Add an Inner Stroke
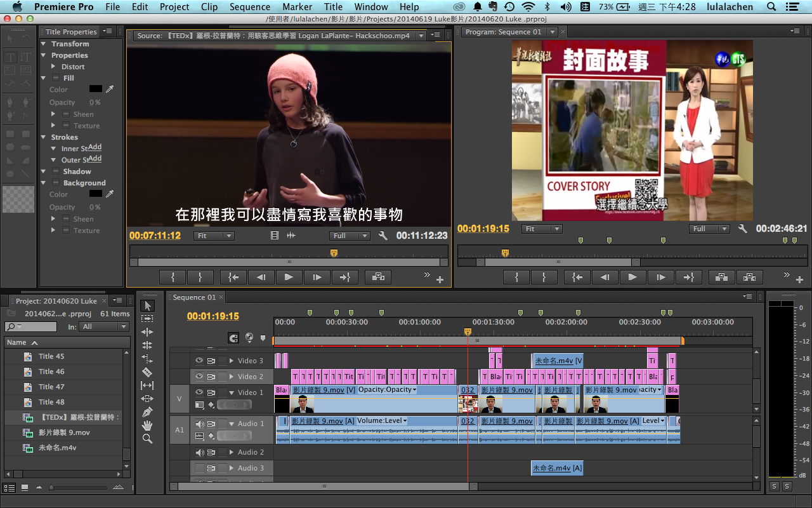This screenshot has width=812, height=508. click(95, 147)
